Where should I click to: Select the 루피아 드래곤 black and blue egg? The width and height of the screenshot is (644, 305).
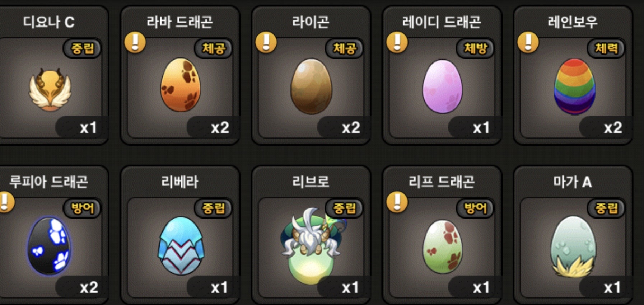pos(49,246)
